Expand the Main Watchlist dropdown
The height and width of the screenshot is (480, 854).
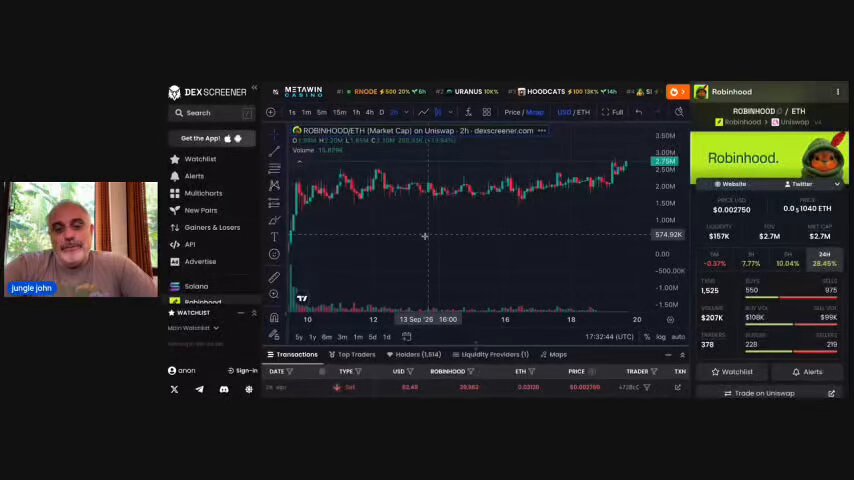click(x=193, y=328)
